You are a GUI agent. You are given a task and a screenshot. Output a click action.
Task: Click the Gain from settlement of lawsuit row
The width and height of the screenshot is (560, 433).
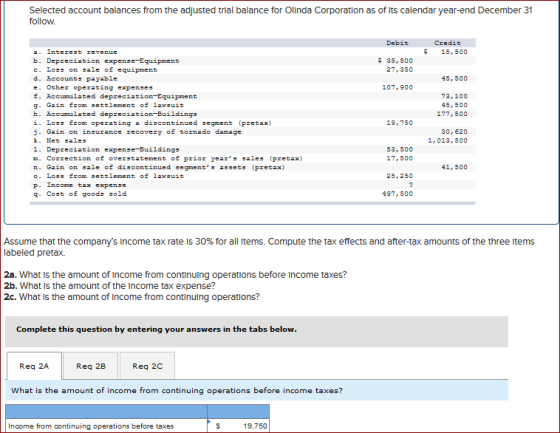252,105
